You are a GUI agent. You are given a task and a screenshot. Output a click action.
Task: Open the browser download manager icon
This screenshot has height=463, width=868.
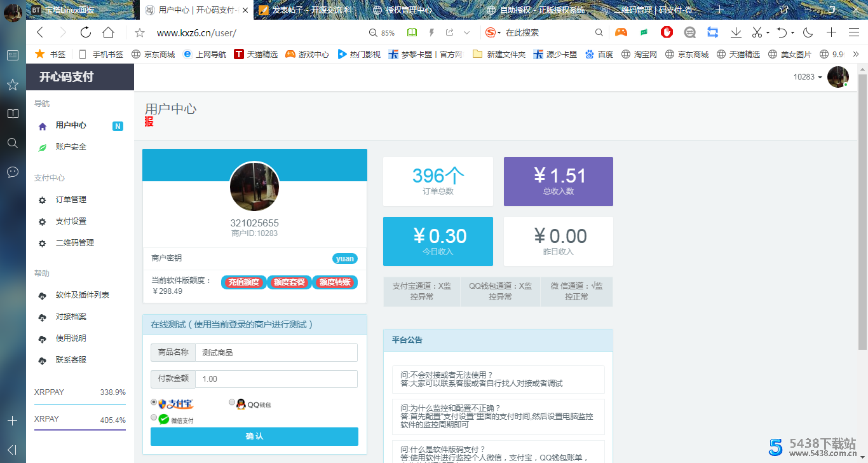[736, 31]
